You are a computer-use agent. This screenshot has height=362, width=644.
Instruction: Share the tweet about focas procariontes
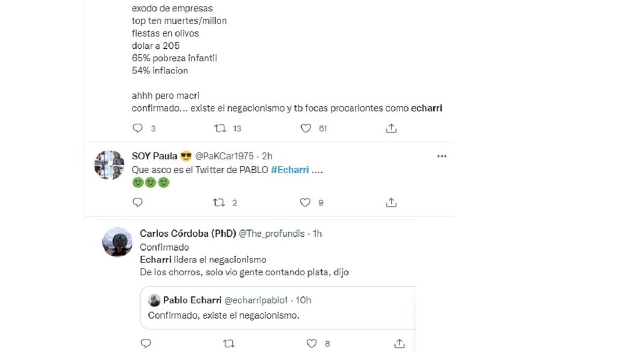click(391, 128)
